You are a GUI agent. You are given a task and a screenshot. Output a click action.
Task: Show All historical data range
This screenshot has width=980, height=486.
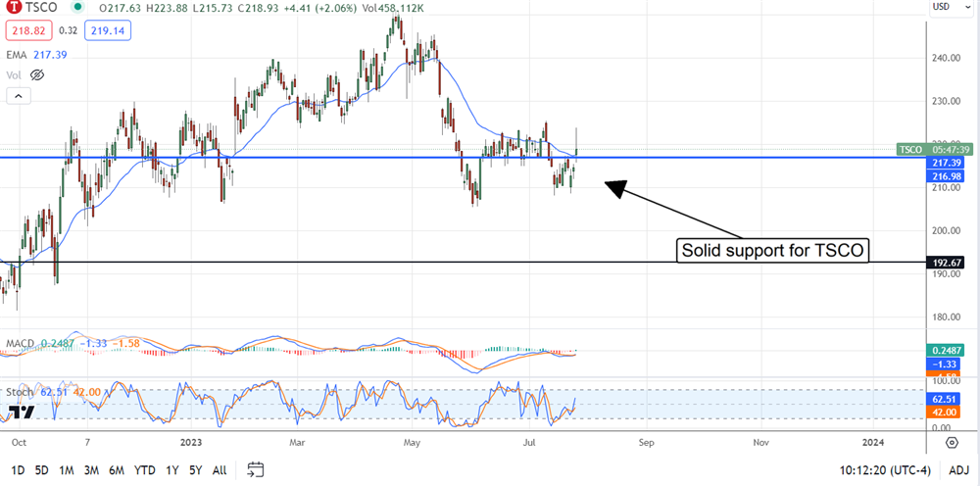220,470
